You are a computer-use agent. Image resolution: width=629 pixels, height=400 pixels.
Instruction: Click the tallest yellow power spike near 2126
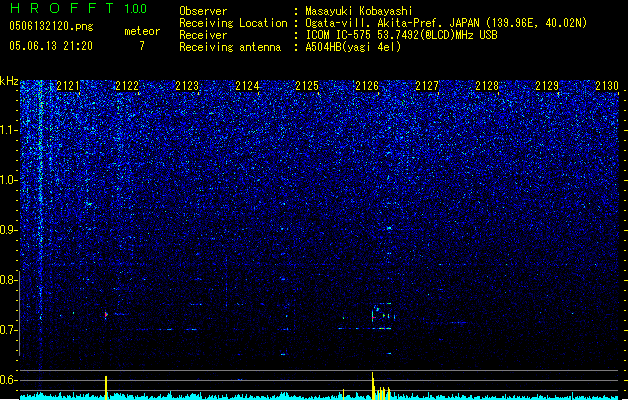point(373,386)
